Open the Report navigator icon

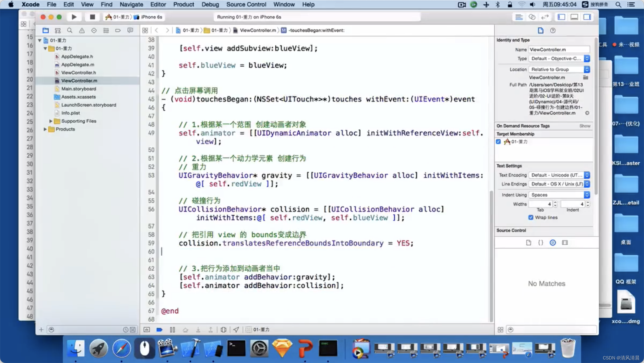(130, 30)
